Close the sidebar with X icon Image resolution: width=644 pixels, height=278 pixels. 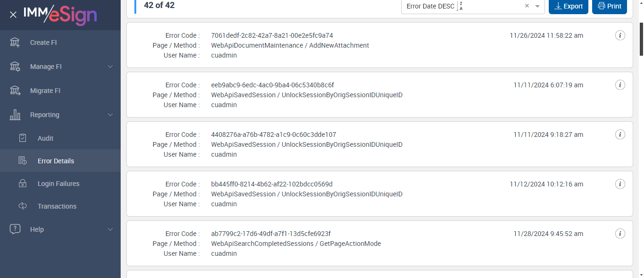13,15
